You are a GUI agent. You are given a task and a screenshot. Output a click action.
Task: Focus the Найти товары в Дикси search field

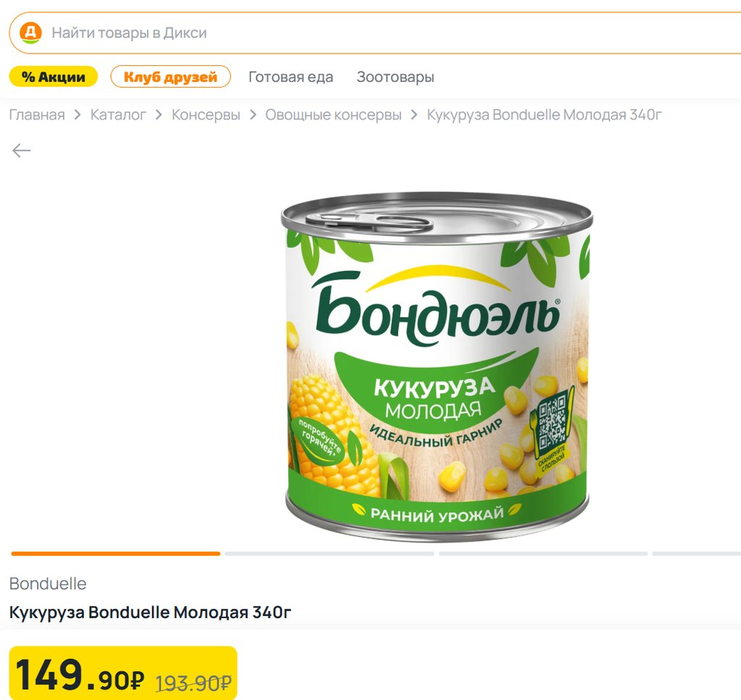pyautogui.click(x=362, y=33)
